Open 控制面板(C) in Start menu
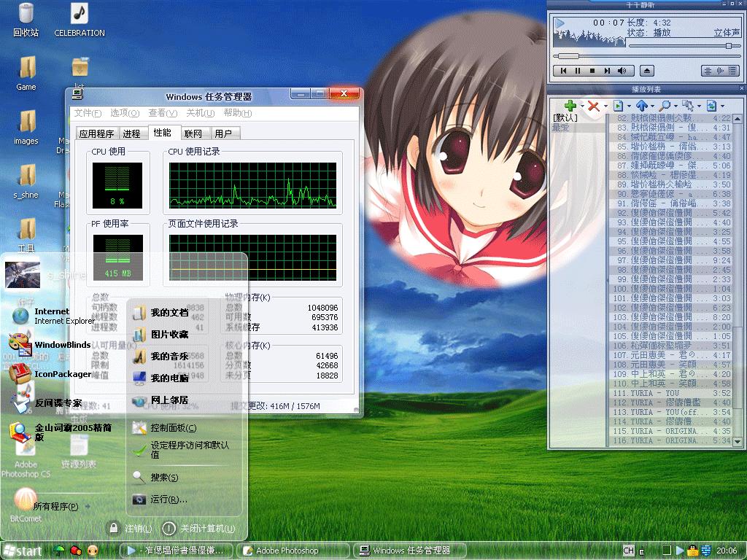747x560 pixels. pos(166,427)
